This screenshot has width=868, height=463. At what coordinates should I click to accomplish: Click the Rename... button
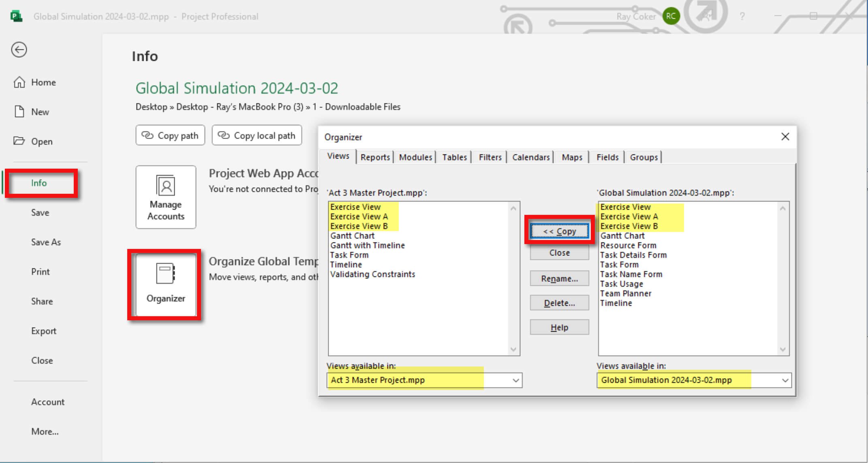(560, 279)
